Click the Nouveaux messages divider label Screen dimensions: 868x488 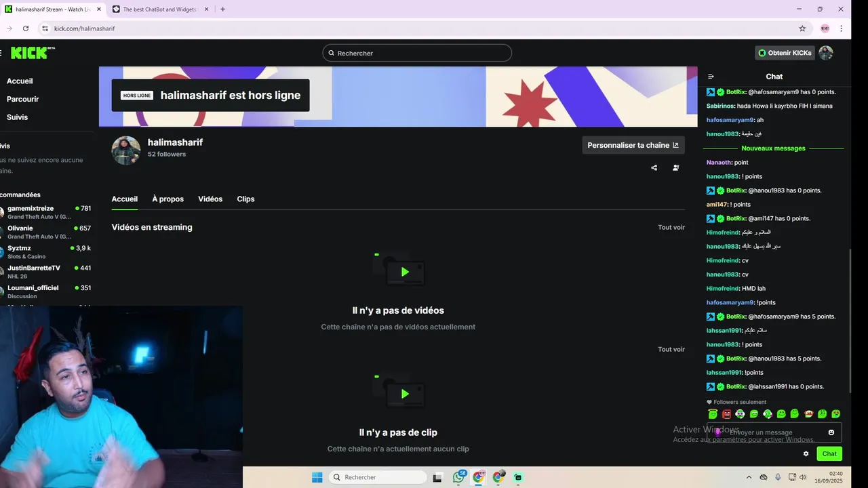click(x=773, y=148)
